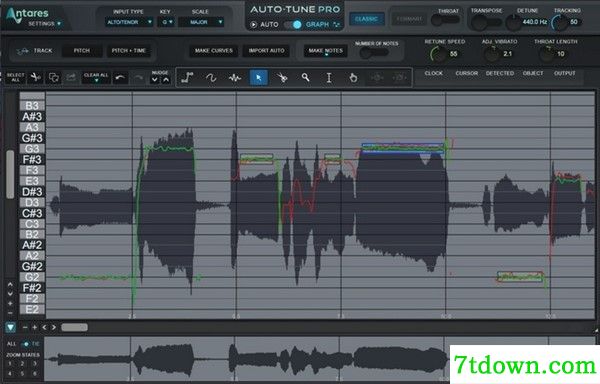Click Make Curves button
Viewport: 600px width, 384px height.
point(214,51)
